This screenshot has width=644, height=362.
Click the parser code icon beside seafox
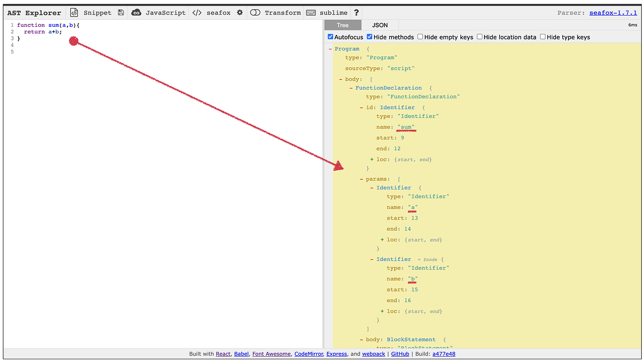(197, 12)
